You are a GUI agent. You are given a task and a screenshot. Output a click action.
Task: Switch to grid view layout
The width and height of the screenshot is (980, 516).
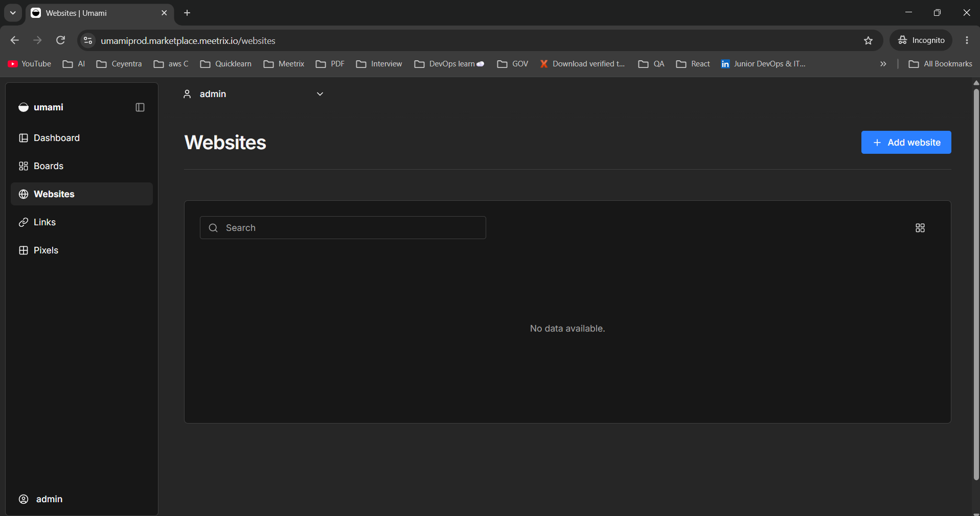[x=920, y=228]
